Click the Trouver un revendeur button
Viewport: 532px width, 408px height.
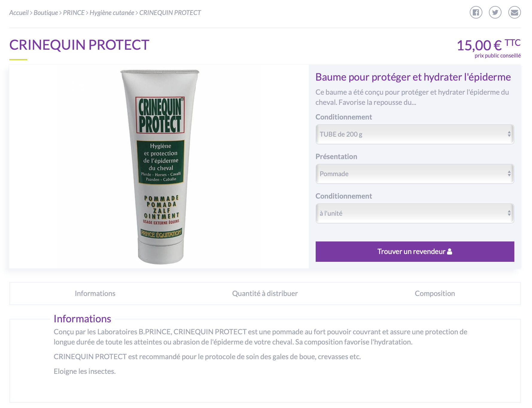(x=415, y=252)
